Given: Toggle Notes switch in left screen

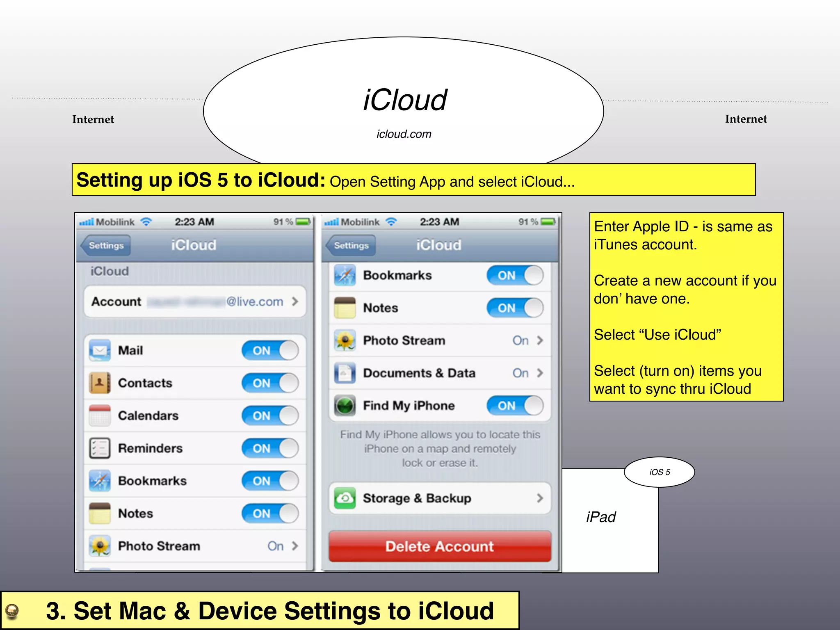Looking at the screenshot, I should [x=270, y=513].
